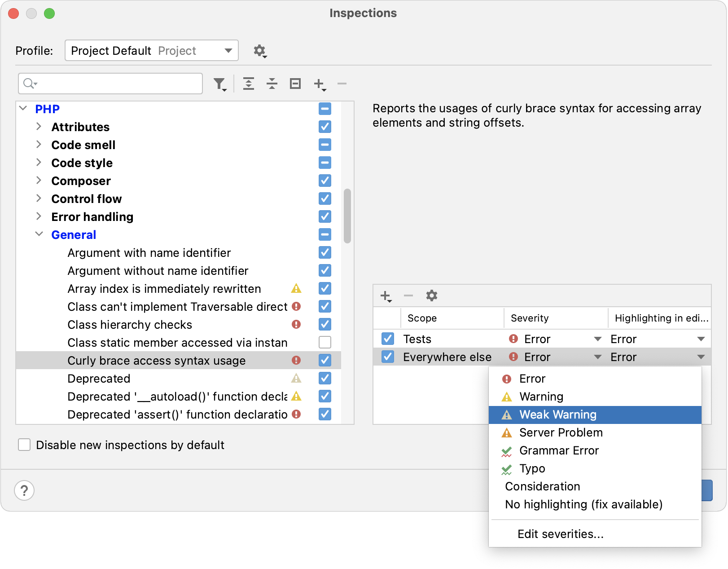Toggle the Composer checkbox
Screen dimensions: 728x569
point(325,181)
